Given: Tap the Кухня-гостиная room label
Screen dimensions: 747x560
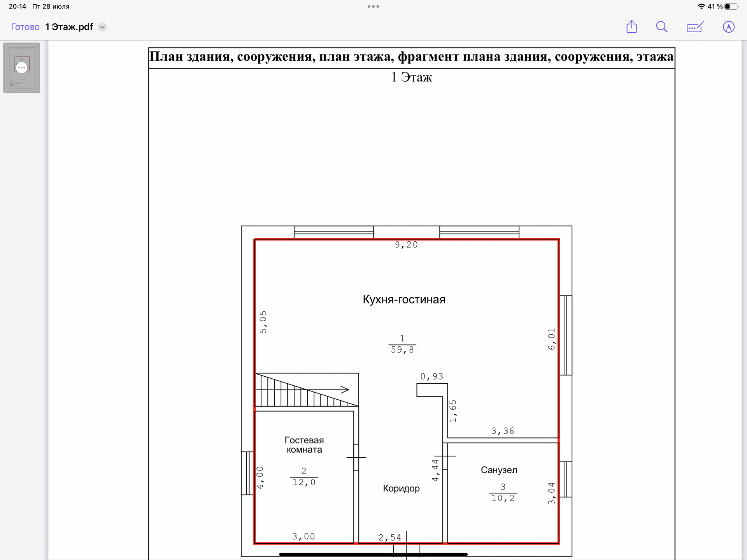Looking at the screenshot, I should (x=404, y=299).
